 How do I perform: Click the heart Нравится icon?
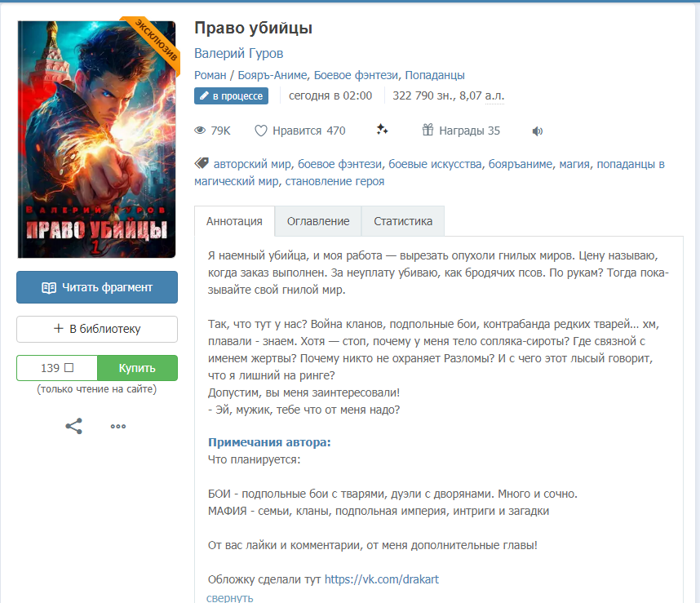click(x=261, y=131)
